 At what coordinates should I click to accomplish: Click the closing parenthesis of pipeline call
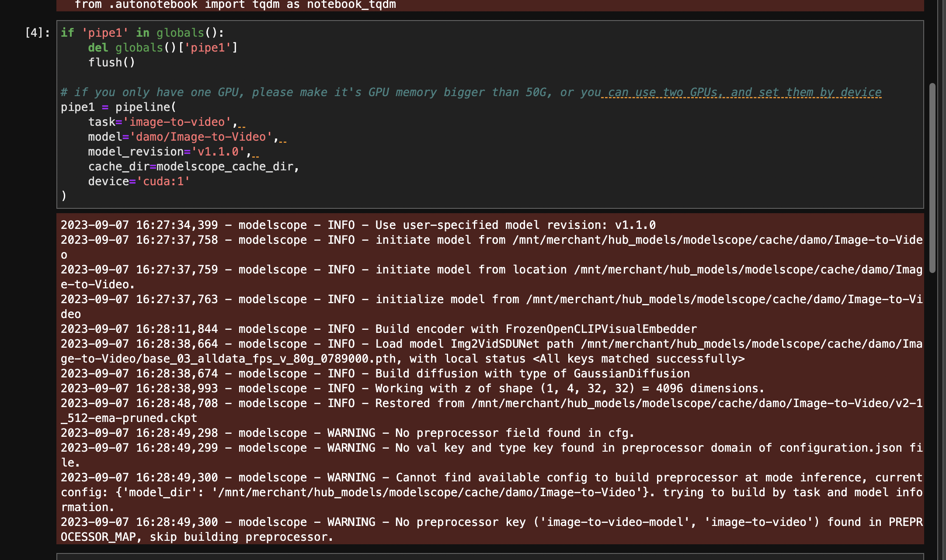click(64, 196)
